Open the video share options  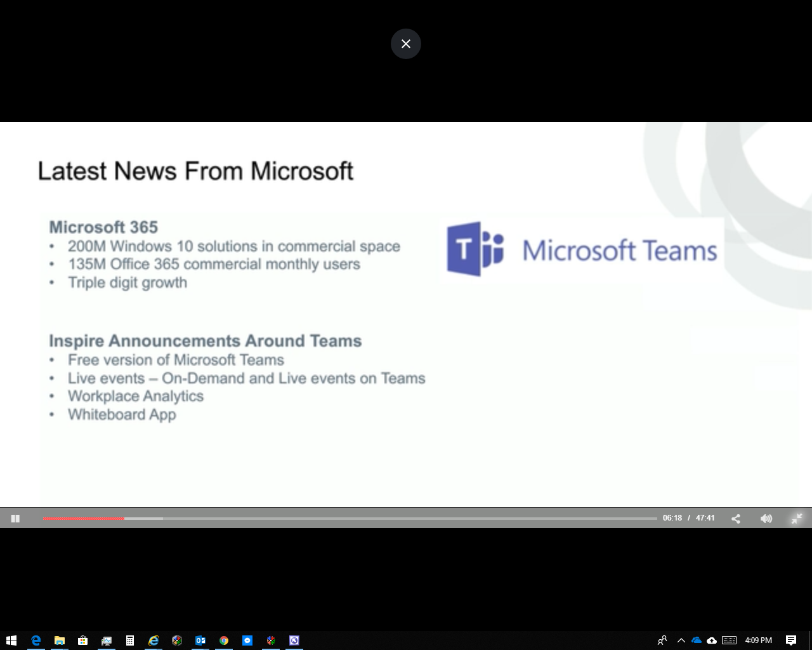(x=736, y=519)
